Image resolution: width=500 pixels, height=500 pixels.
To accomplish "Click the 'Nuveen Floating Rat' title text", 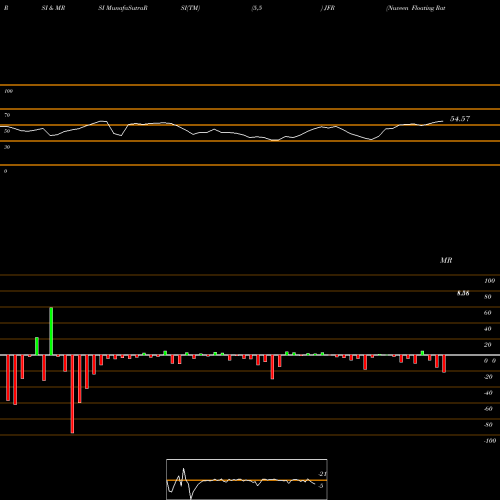I will [416, 8].
